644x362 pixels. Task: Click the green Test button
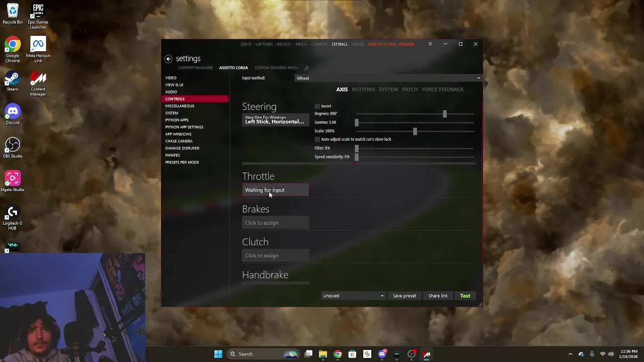(x=465, y=296)
